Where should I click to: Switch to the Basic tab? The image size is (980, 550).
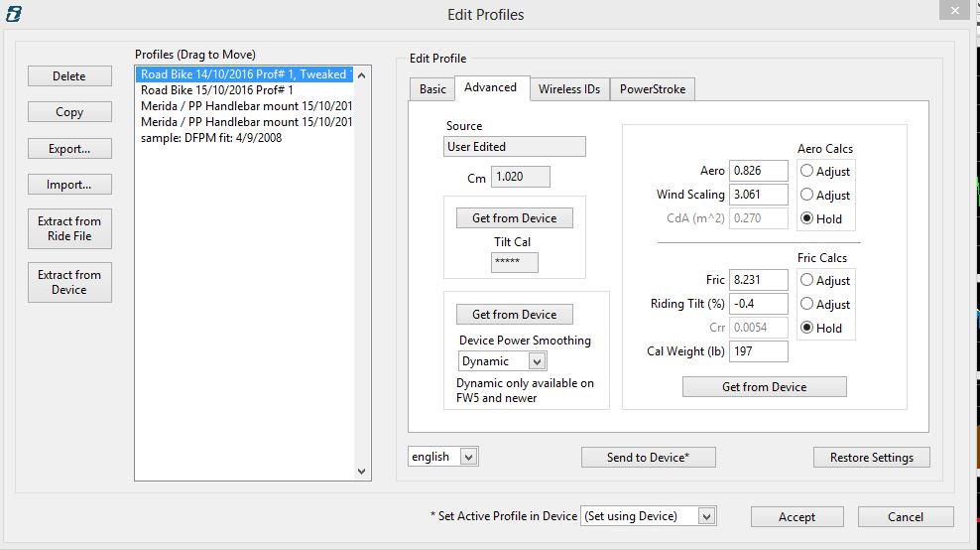[432, 89]
